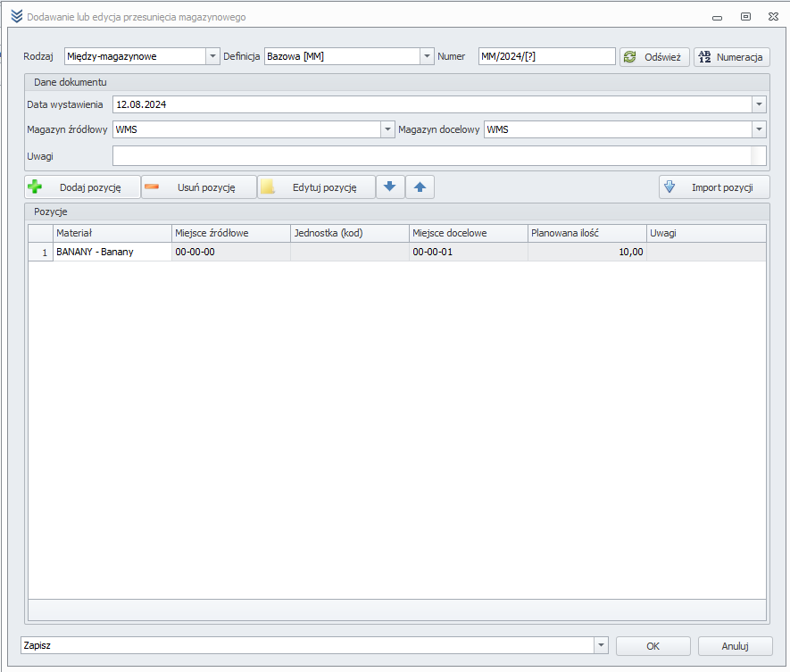Click the empty Uwagi cell of BANANY row

point(706,252)
